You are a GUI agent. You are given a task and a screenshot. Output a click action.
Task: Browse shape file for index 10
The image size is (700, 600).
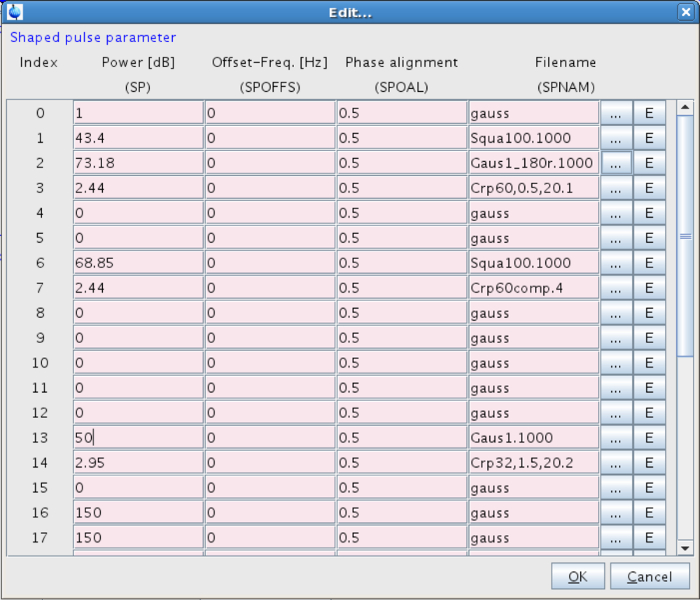tap(616, 363)
